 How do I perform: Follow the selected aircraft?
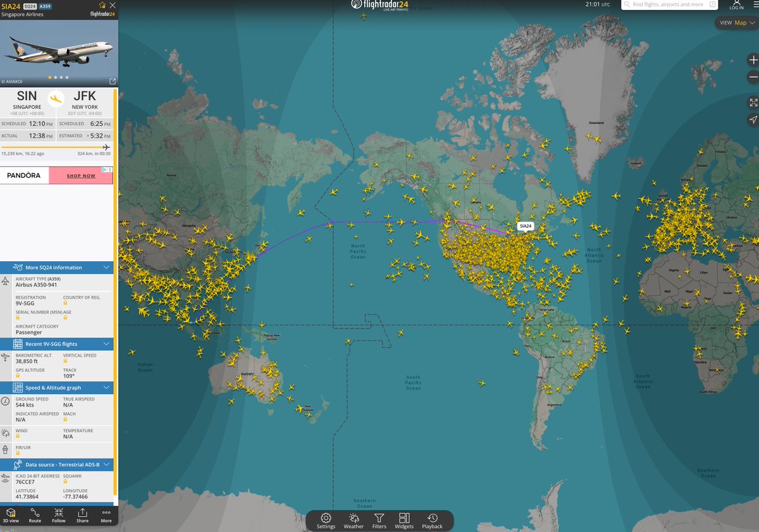pyautogui.click(x=59, y=515)
